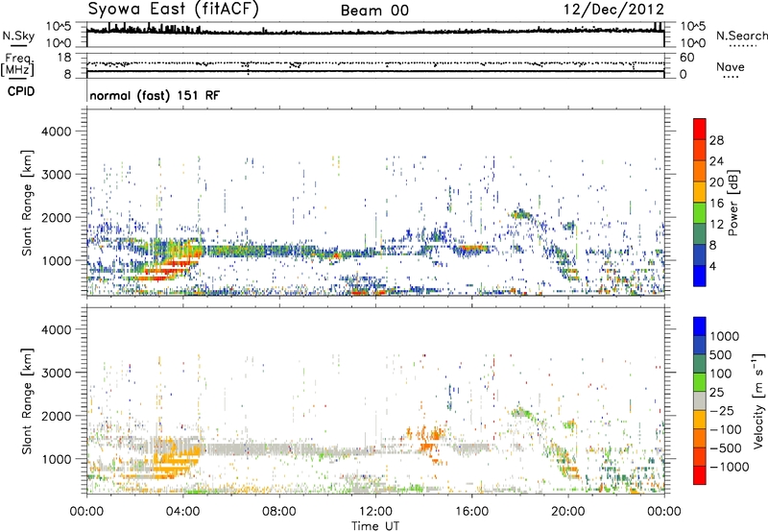The height and width of the screenshot is (532, 768).
Task: Click the '18' frequency axis tick
Action: [63, 58]
